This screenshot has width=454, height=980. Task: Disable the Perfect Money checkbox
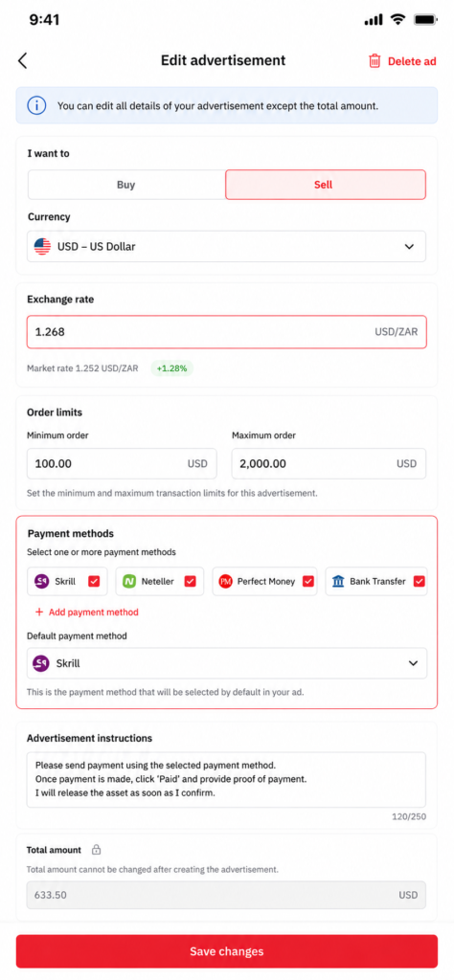coord(308,581)
